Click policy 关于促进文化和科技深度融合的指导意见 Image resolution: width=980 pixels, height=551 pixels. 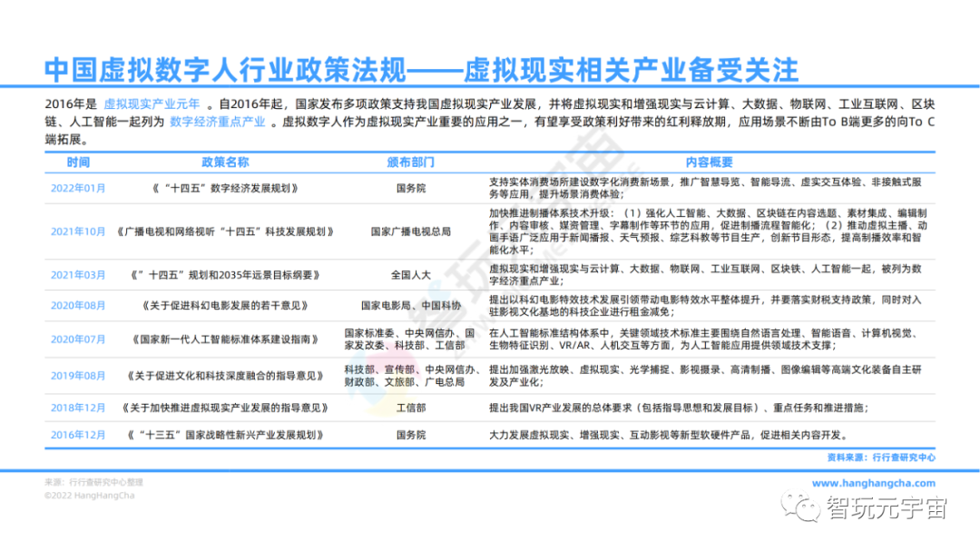225,376
